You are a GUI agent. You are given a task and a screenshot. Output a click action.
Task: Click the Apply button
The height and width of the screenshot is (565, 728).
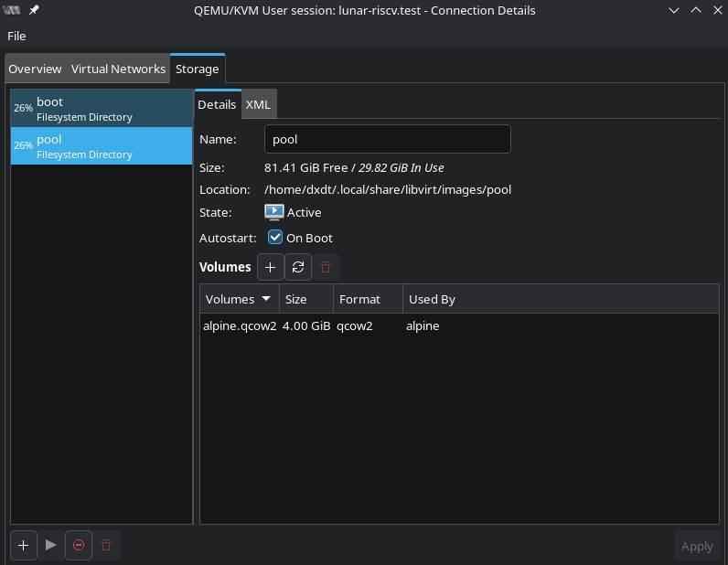pos(697,546)
